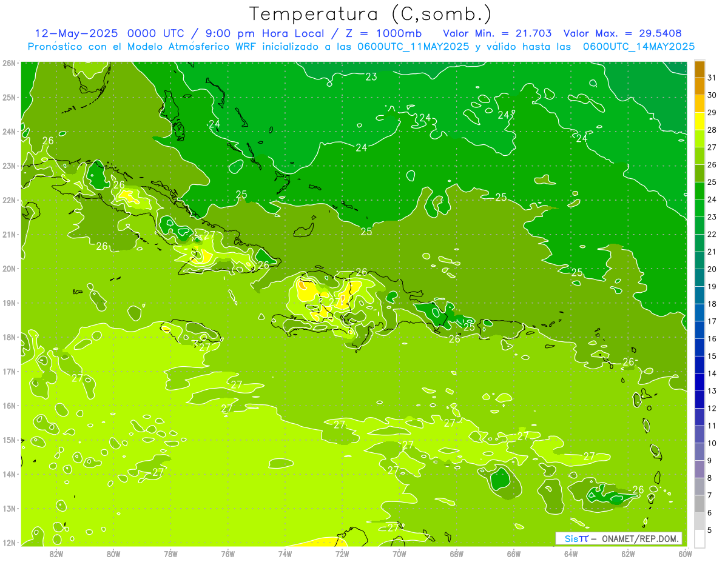Click colorbar value 28
The height and width of the screenshot is (562, 728).
712,130
